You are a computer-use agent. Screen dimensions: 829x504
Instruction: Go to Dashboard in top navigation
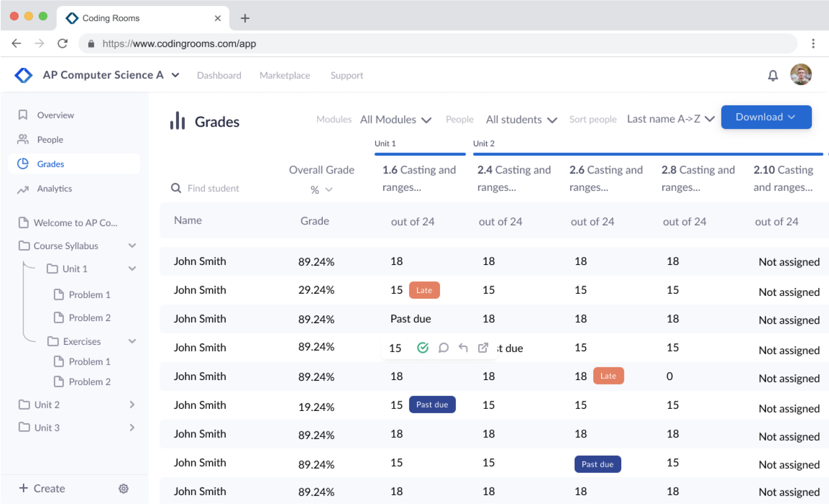[219, 75]
